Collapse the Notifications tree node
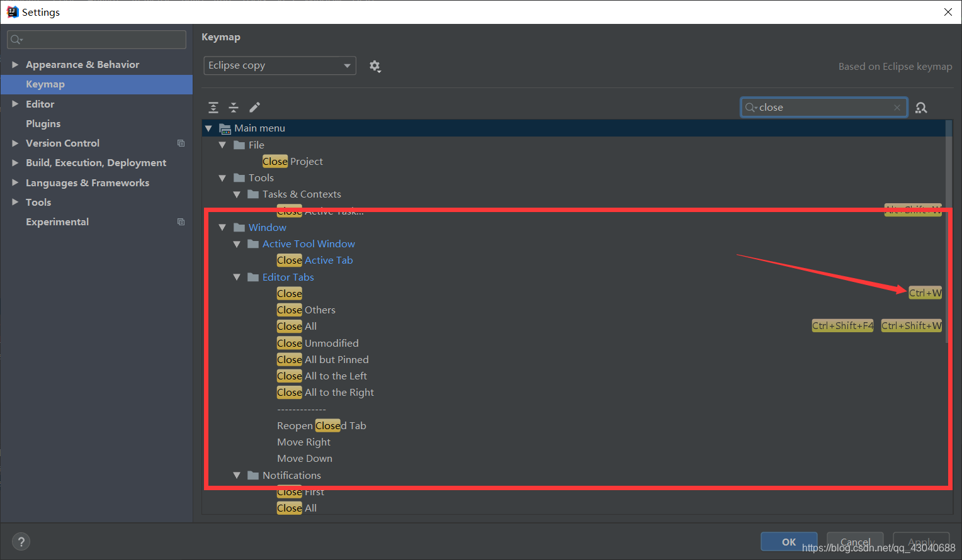 click(237, 476)
